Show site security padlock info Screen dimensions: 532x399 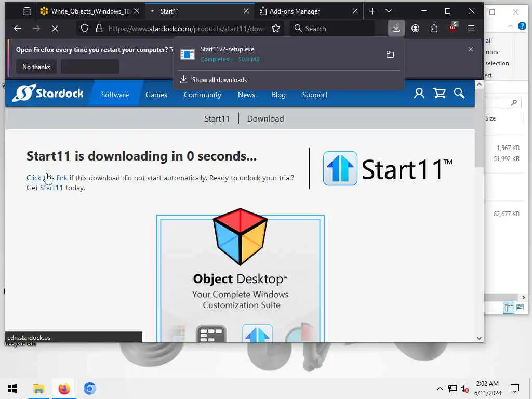99,29
